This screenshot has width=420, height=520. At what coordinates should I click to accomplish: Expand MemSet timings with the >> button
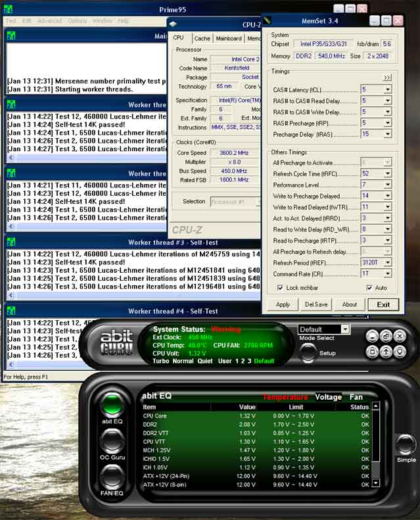point(387,78)
